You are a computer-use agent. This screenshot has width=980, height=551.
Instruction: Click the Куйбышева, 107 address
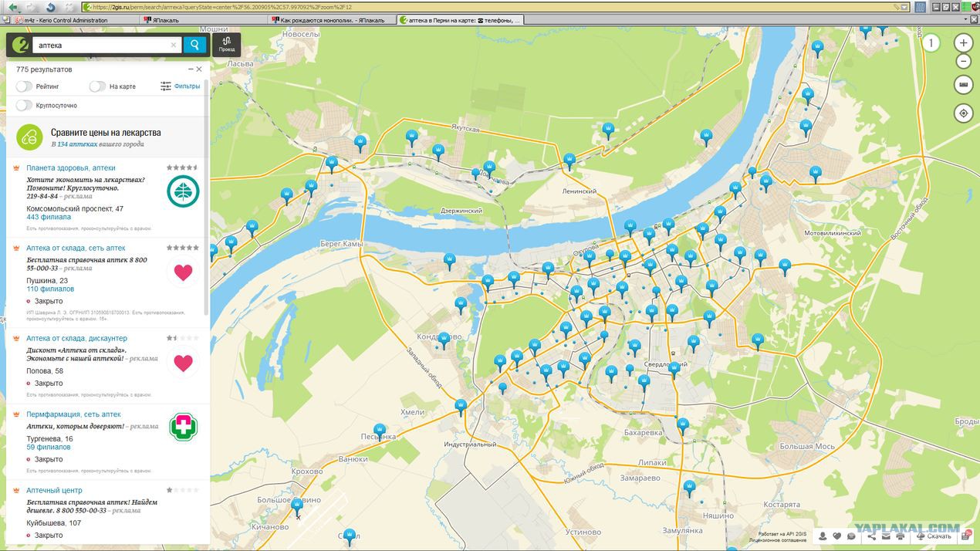pos(53,523)
